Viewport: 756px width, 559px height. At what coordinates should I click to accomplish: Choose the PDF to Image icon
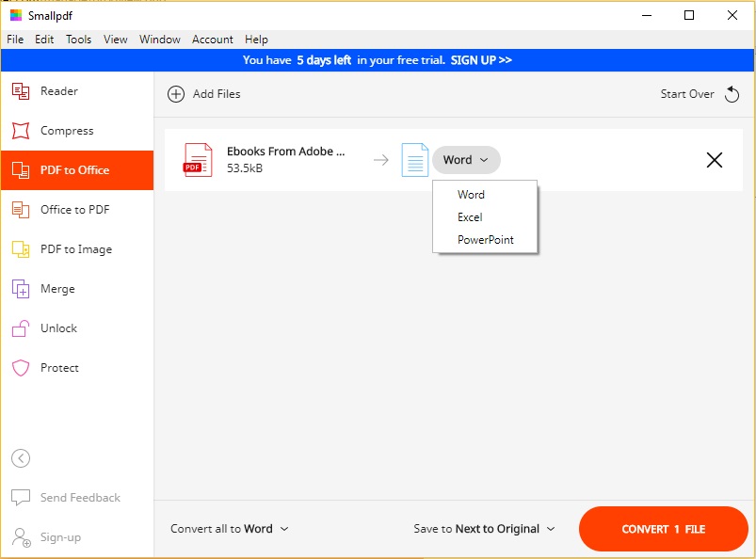[21, 249]
